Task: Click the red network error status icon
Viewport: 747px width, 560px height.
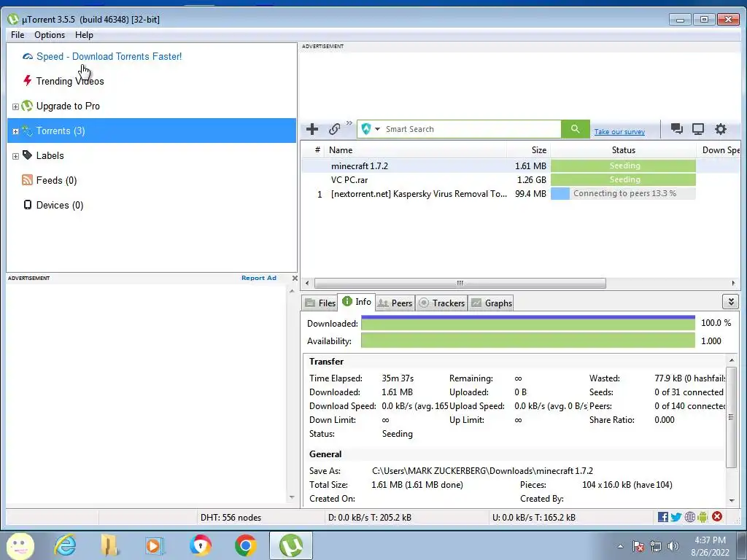Action: pos(717,517)
